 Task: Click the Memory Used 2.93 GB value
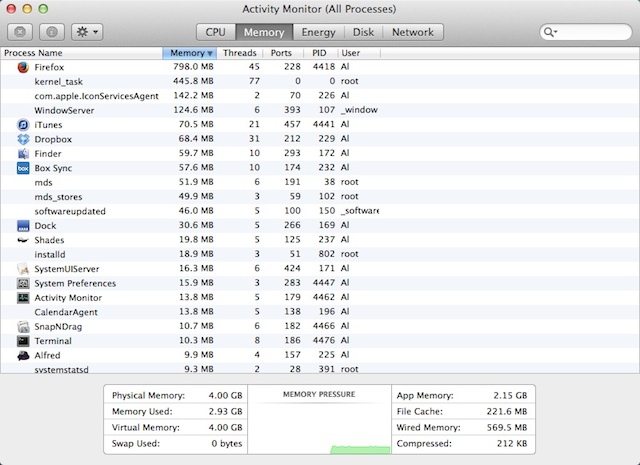tap(225, 412)
